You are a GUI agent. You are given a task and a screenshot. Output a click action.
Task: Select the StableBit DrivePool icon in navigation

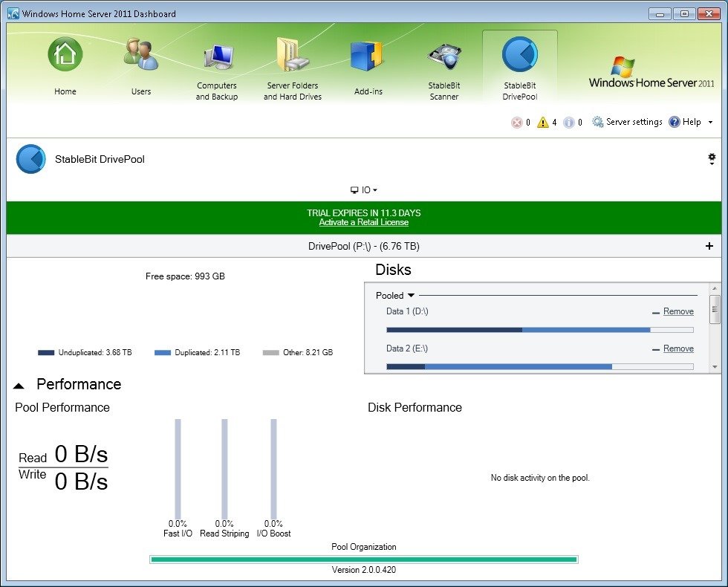(520, 55)
